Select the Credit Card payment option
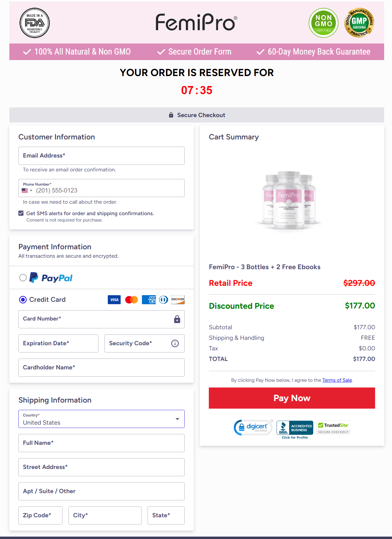 [x=23, y=299]
